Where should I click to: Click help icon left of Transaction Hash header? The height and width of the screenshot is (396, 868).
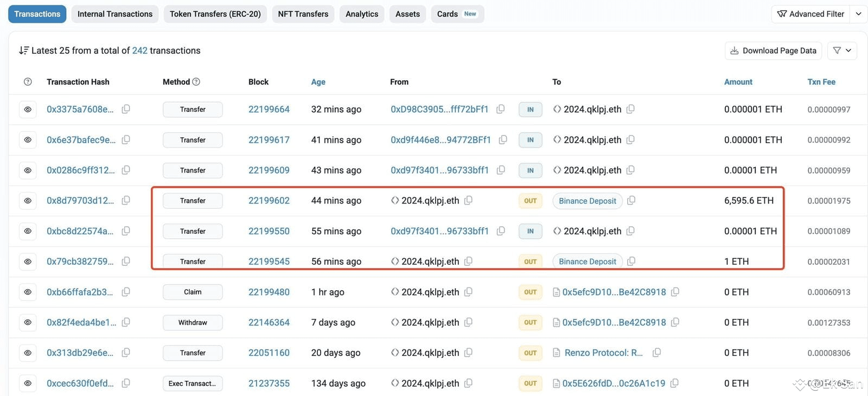[28, 82]
